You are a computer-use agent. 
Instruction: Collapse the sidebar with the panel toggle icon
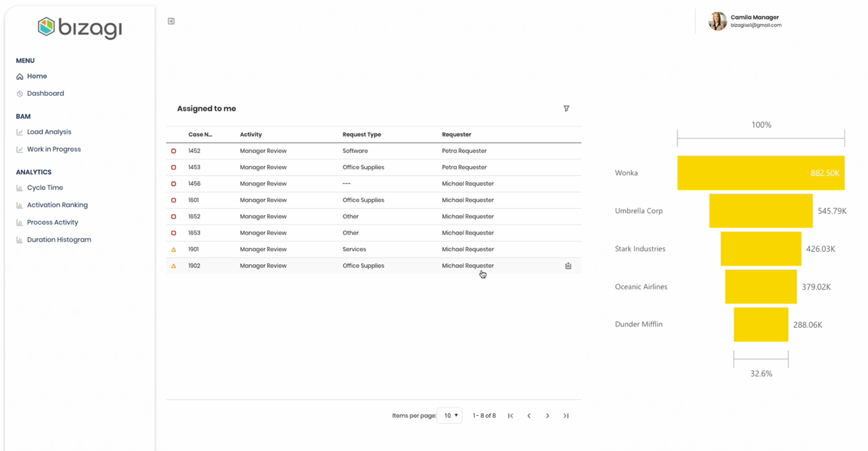[x=171, y=21]
